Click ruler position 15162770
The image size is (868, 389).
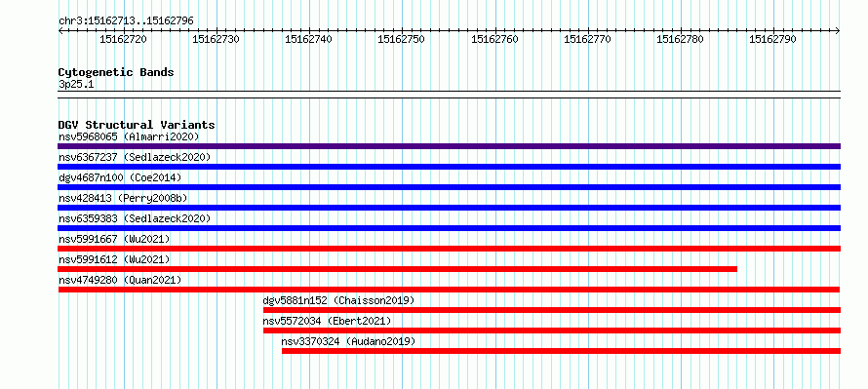(587, 39)
